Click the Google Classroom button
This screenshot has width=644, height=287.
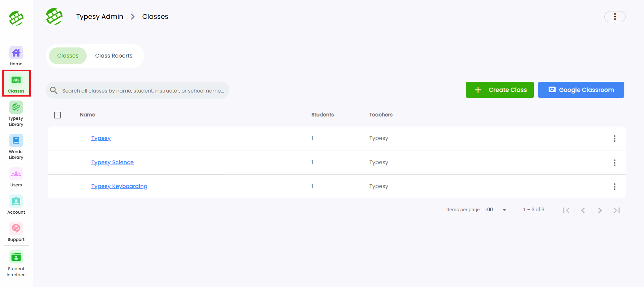(581, 90)
